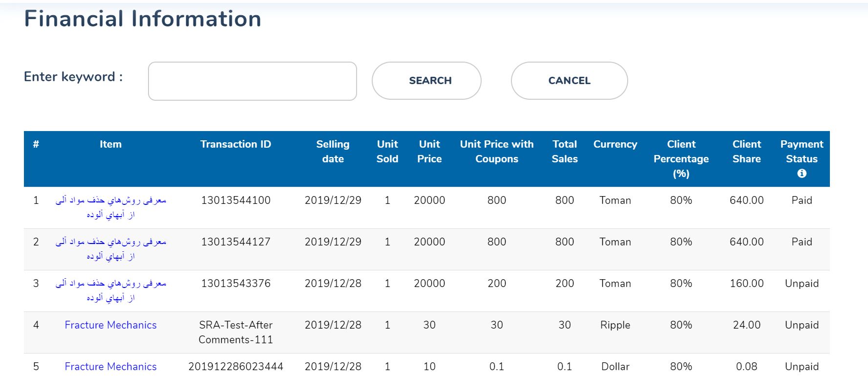Click Toman currency in row 1
Viewport: 868px width, 377px height.
[615, 200]
